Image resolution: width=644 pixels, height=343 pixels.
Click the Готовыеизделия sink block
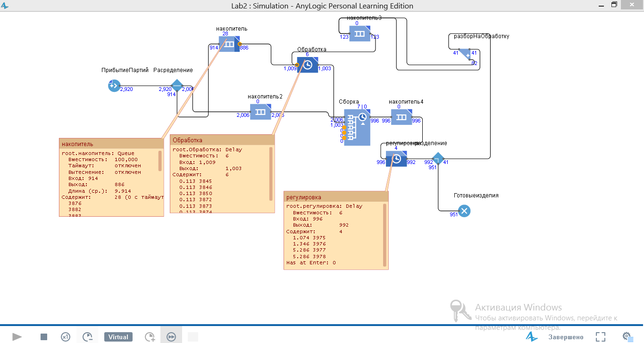point(464,211)
